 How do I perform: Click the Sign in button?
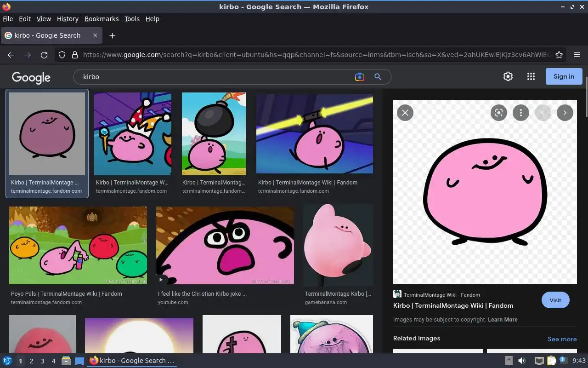[564, 76]
